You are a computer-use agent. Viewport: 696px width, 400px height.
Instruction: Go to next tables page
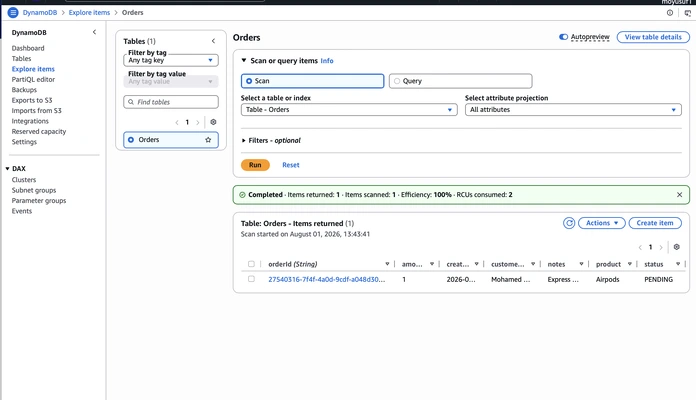point(198,123)
